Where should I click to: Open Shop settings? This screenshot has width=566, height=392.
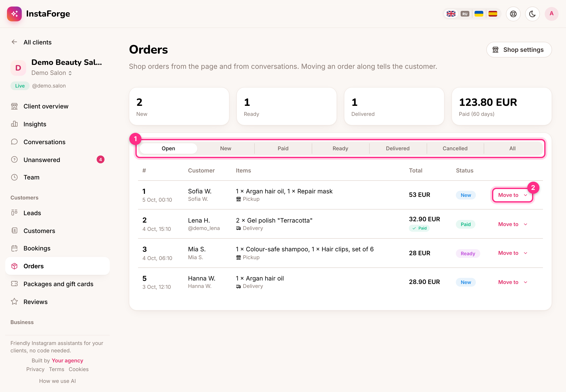pyautogui.click(x=519, y=50)
